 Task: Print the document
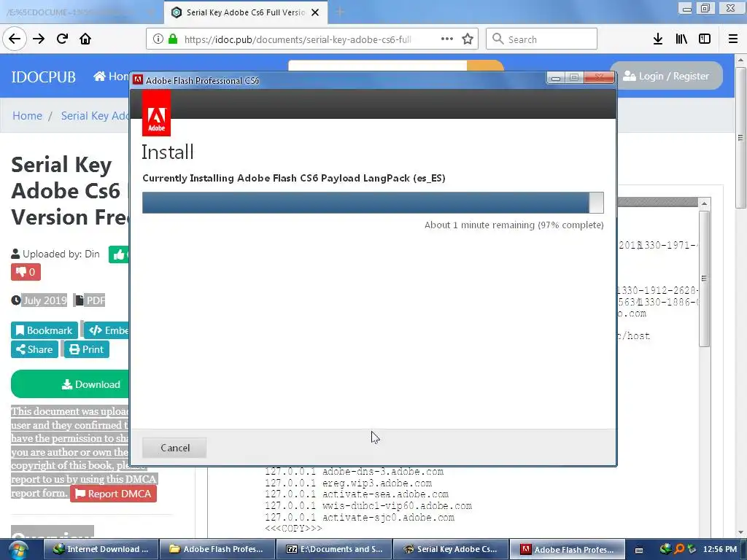(x=87, y=349)
